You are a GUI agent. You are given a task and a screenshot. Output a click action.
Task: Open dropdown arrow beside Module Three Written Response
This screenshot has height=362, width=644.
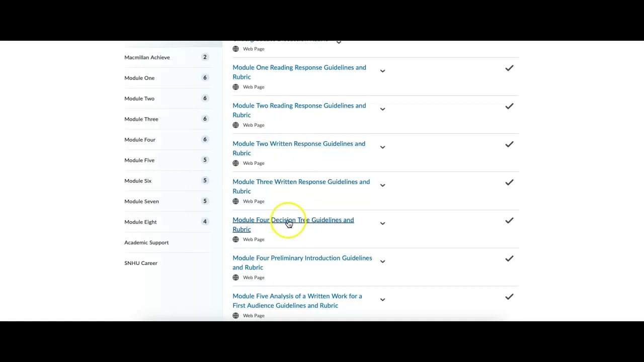382,186
